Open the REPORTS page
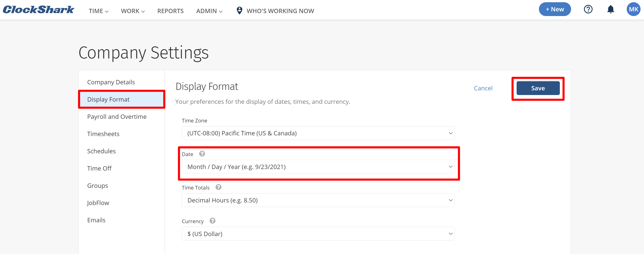The image size is (644, 254). [170, 11]
